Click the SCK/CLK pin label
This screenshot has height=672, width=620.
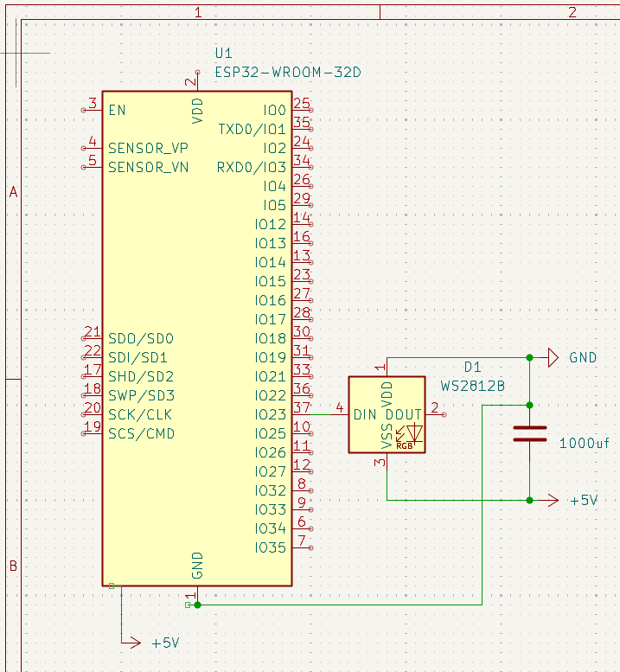140,414
